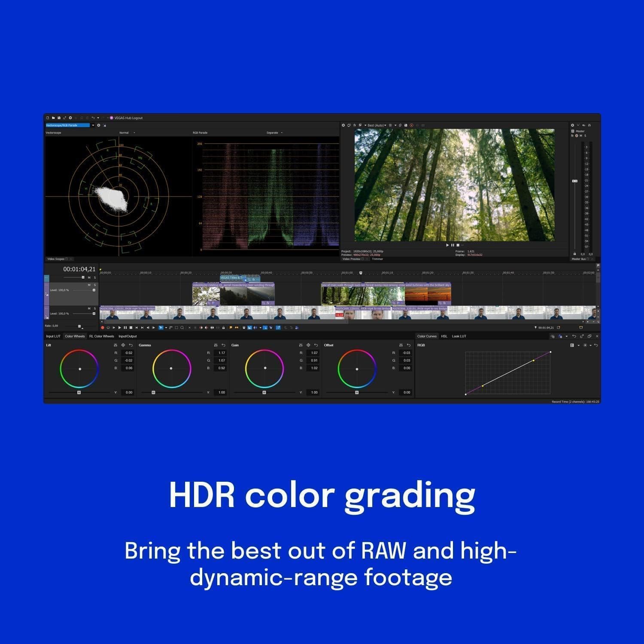Select the Color Wheels tab
The height and width of the screenshot is (644, 644).
click(x=75, y=336)
